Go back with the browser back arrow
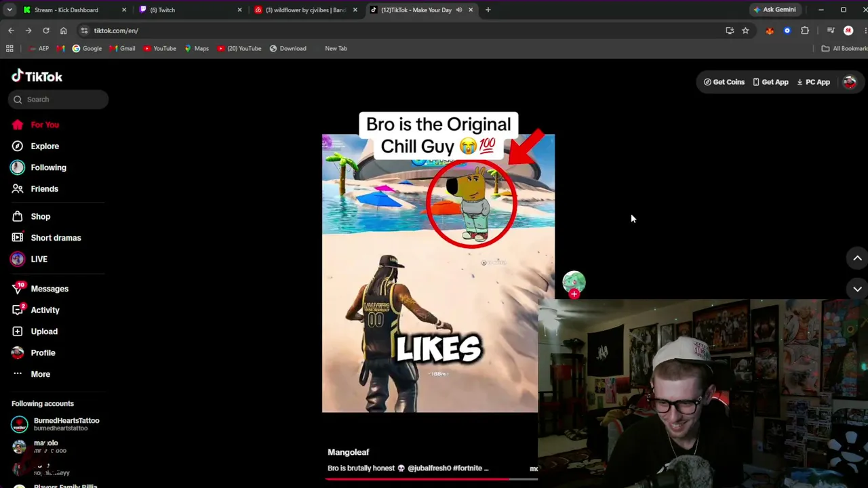This screenshot has width=868, height=488. pos(11,30)
